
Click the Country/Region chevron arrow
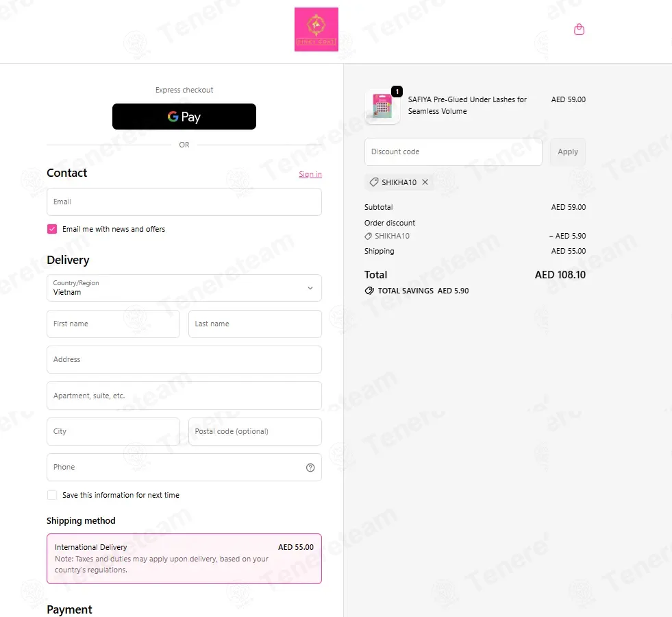310,288
